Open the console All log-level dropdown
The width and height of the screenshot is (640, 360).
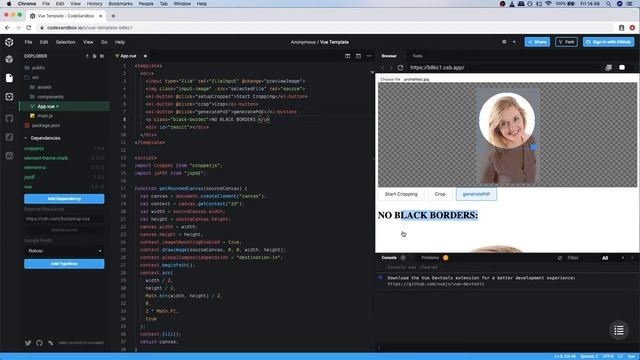click(611, 258)
